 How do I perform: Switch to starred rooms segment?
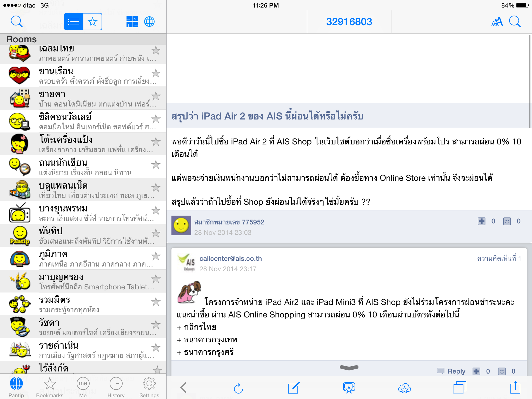tap(92, 22)
